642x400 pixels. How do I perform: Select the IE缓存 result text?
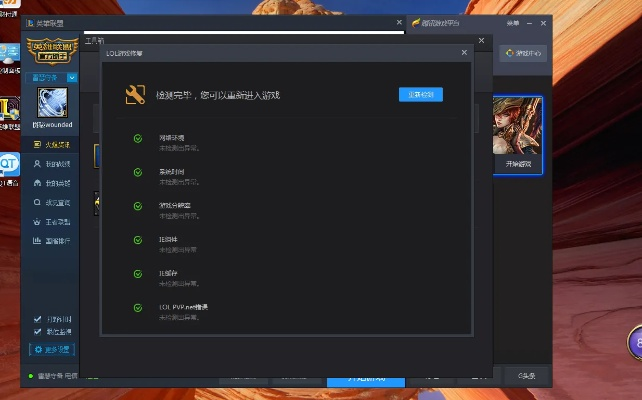179,283
